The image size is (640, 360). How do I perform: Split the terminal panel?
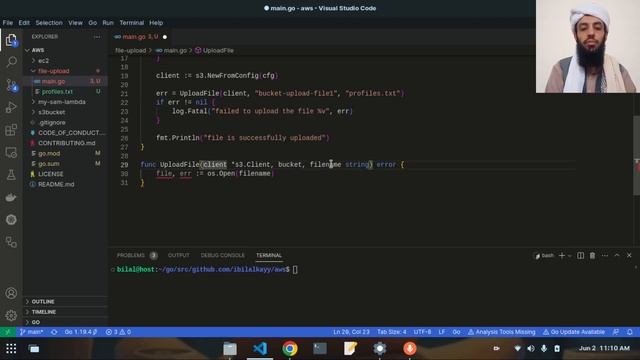580,256
